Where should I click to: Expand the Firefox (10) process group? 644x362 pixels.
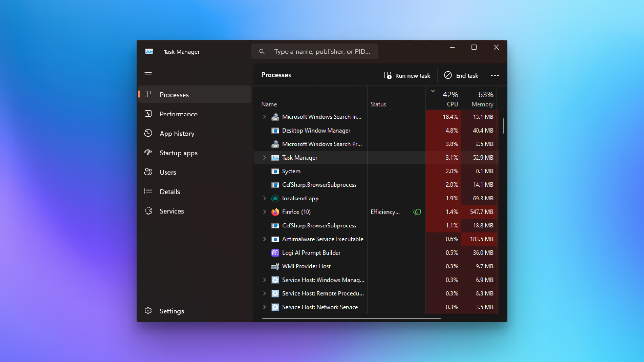click(x=264, y=212)
